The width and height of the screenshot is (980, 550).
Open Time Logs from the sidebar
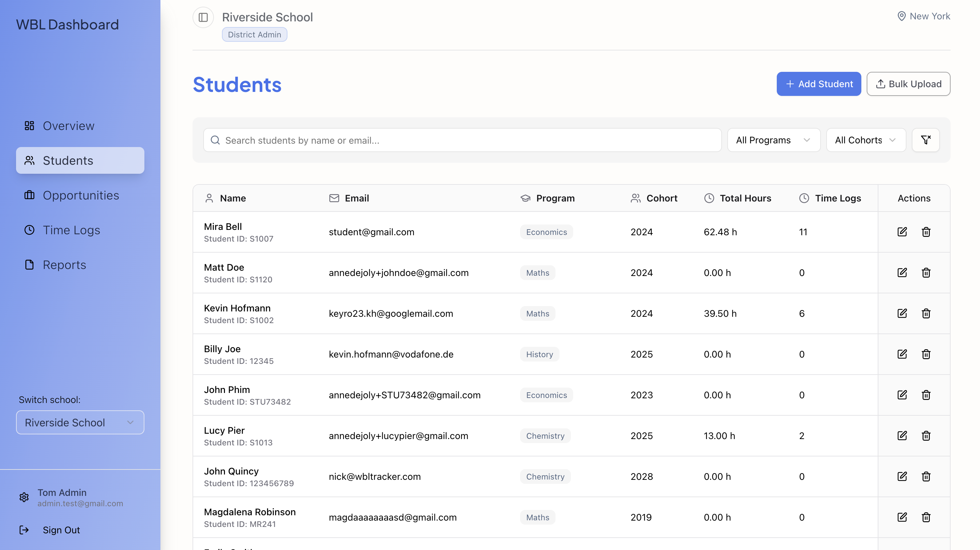[x=71, y=230]
